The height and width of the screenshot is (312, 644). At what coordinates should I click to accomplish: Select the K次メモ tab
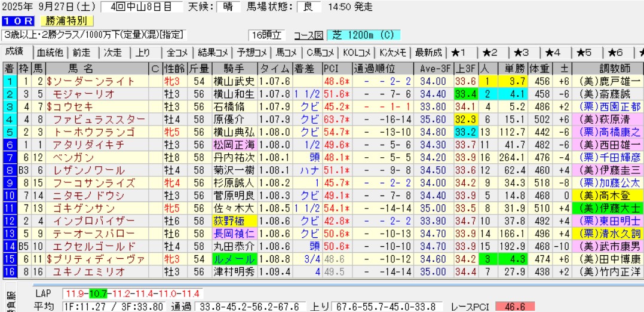(393, 52)
